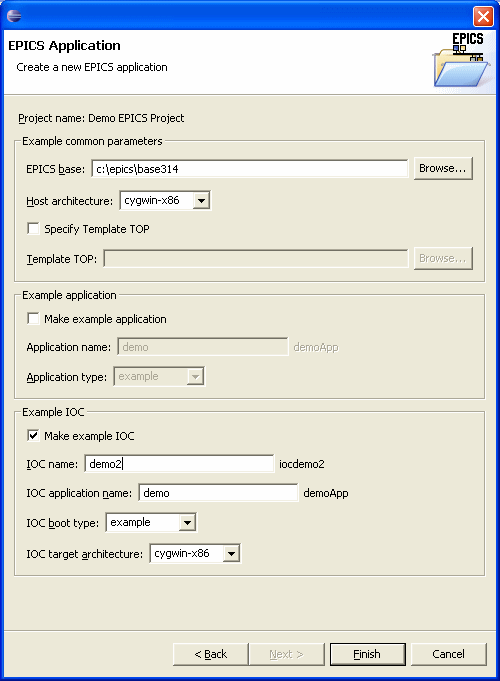Go to previous page with Back
Viewport: 500px width, 681px height.
pos(211,654)
